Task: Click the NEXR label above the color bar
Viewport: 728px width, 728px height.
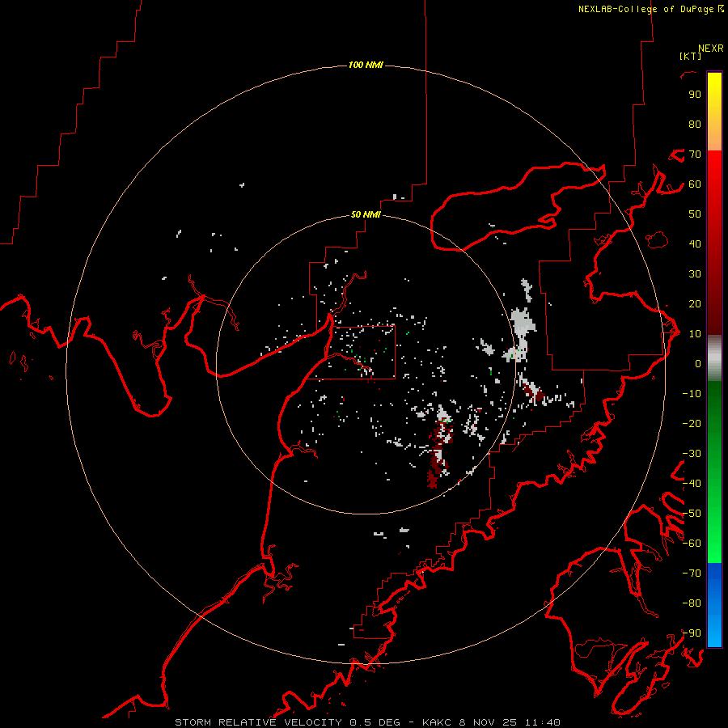Action: (x=711, y=49)
